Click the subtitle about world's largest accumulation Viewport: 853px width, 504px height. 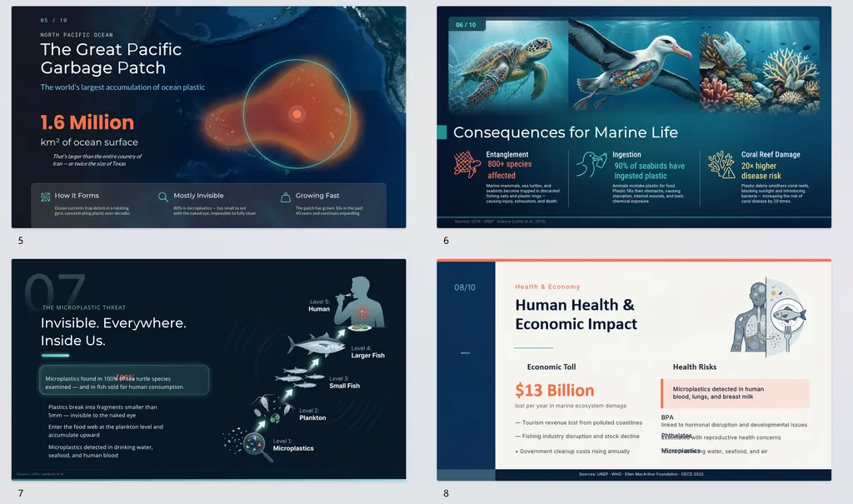pyautogui.click(x=122, y=87)
